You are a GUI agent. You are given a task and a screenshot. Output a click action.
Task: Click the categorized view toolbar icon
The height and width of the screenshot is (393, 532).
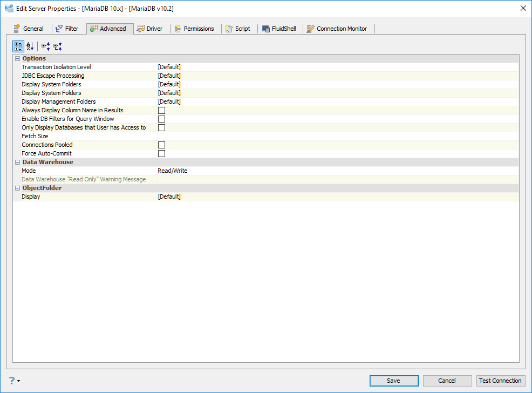pyautogui.click(x=18, y=46)
